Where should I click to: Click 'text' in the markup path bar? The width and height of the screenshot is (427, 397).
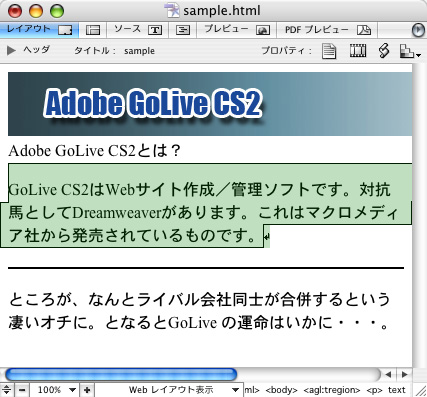tap(397, 390)
